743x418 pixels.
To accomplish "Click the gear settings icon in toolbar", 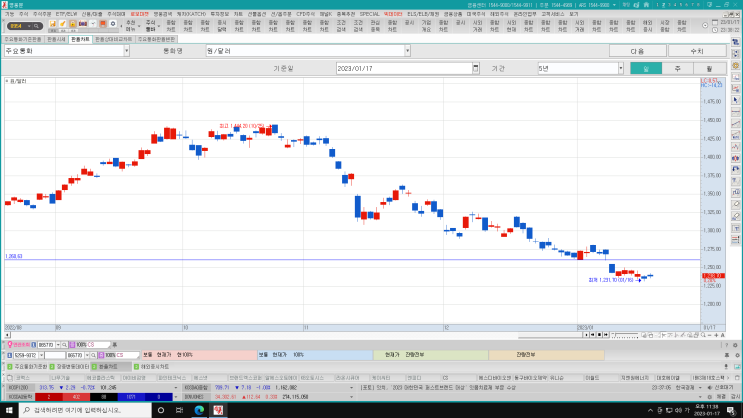I will pyautogui.click(x=113, y=24).
